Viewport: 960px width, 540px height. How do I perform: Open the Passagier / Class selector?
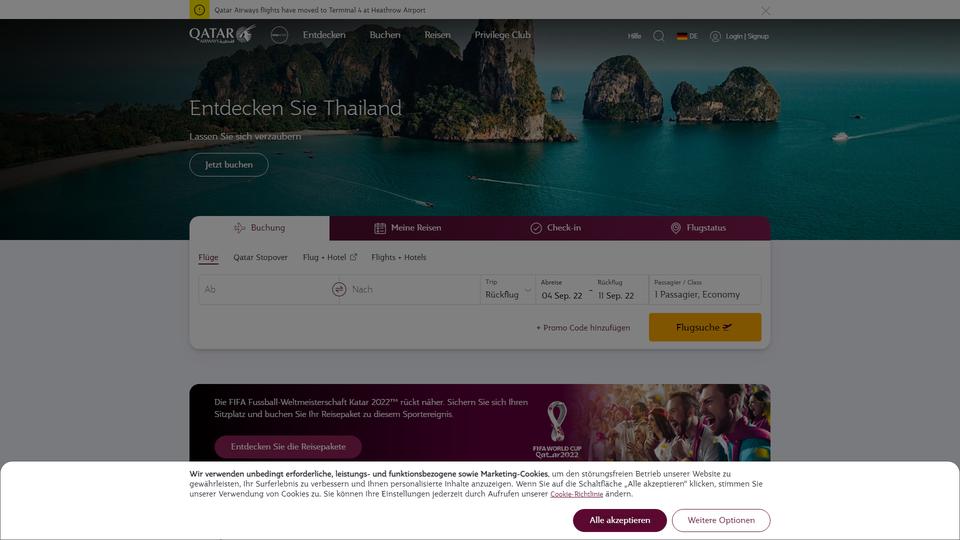pos(705,290)
